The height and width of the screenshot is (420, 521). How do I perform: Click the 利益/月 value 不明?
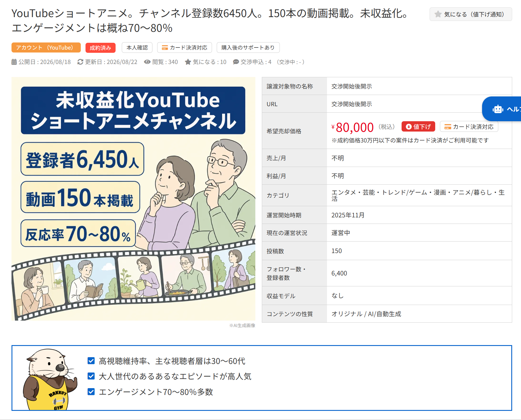point(338,176)
